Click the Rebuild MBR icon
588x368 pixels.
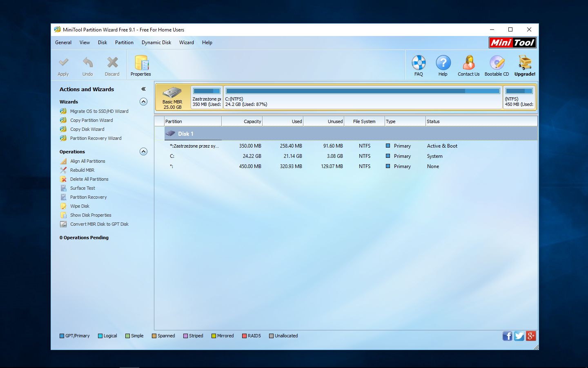(x=63, y=170)
